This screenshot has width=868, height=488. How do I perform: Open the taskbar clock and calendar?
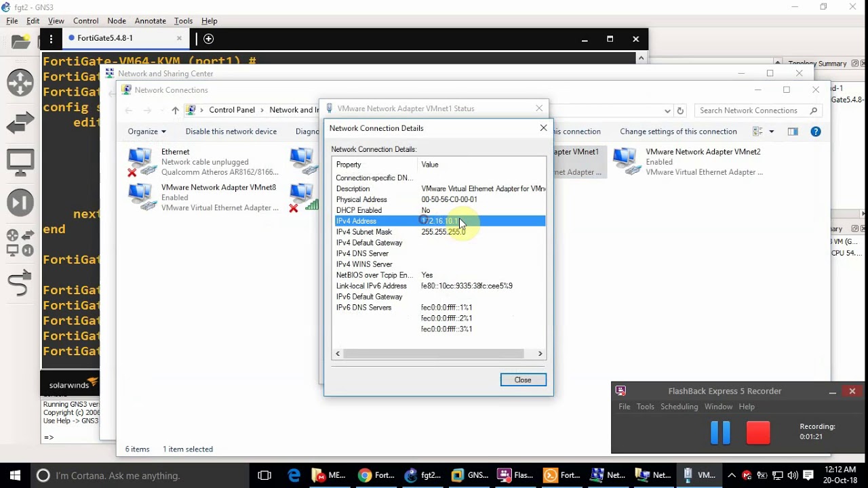840,475
